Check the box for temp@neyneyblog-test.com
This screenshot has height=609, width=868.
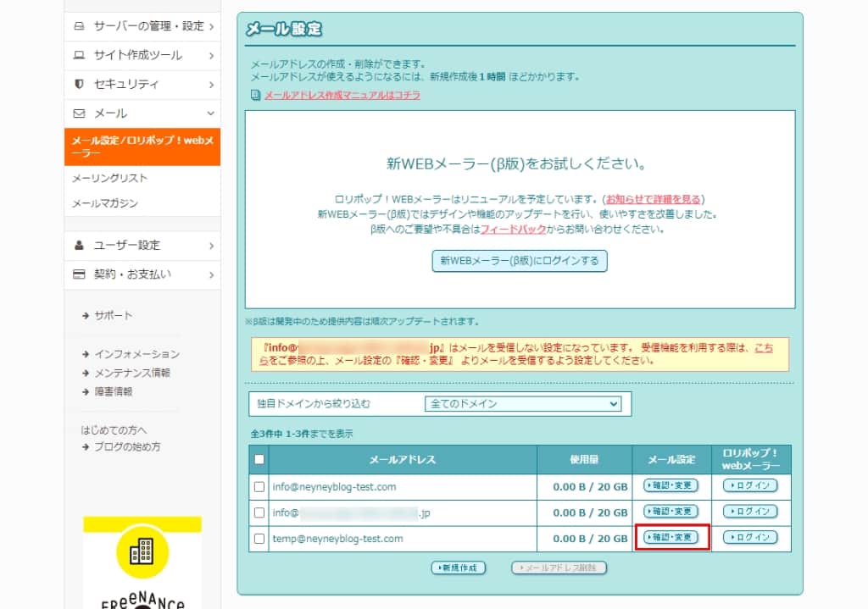pos(259,538)
